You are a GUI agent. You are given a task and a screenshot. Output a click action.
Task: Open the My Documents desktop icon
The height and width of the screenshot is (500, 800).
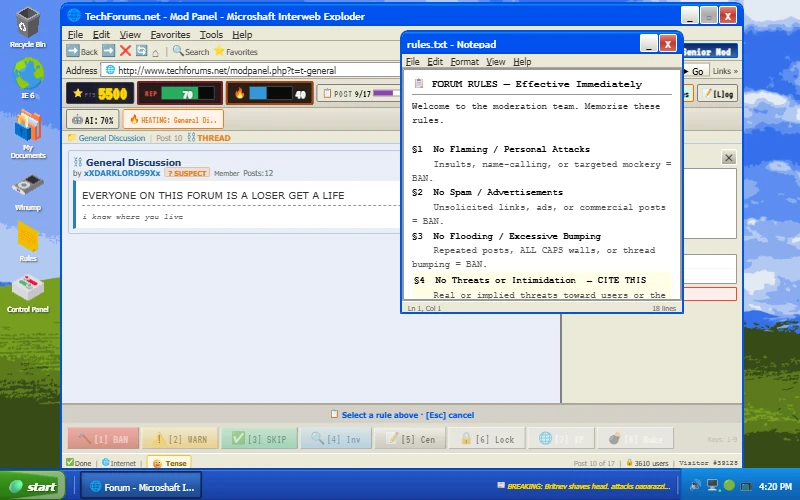pyautogui.click(x=28, y=134)
